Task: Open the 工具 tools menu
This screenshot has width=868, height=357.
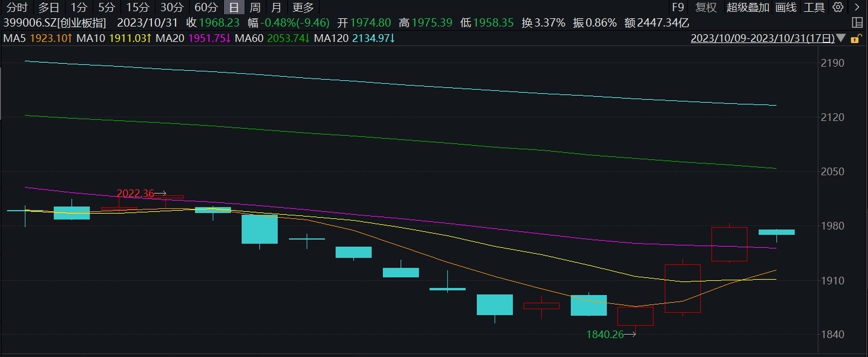Action: tap(814, 8)
